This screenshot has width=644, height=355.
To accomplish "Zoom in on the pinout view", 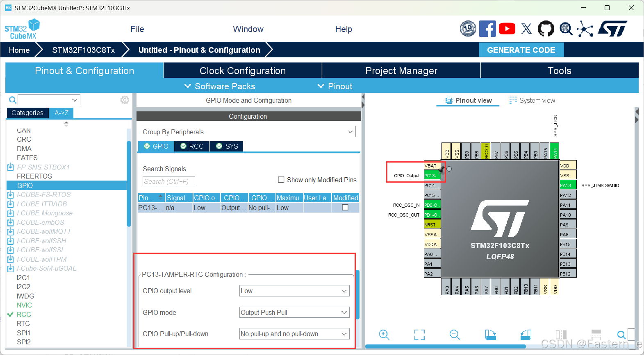I will [384, 335].
